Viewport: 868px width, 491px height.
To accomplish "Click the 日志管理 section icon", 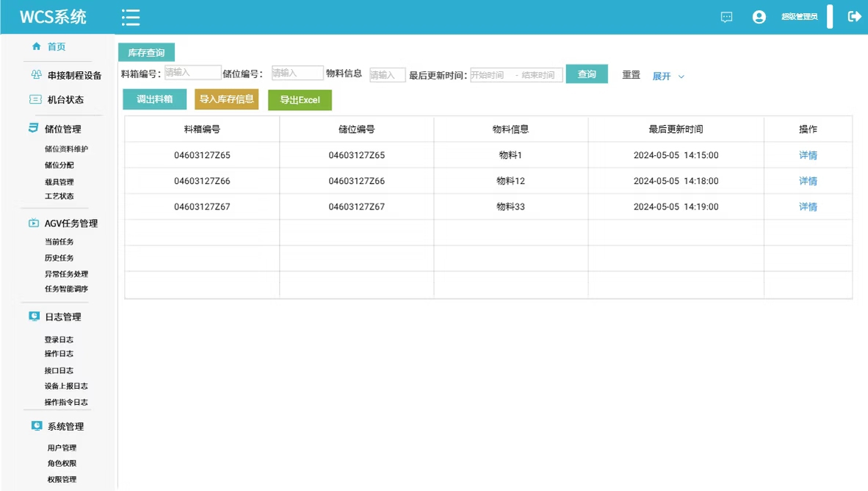I will click(35, 316).
